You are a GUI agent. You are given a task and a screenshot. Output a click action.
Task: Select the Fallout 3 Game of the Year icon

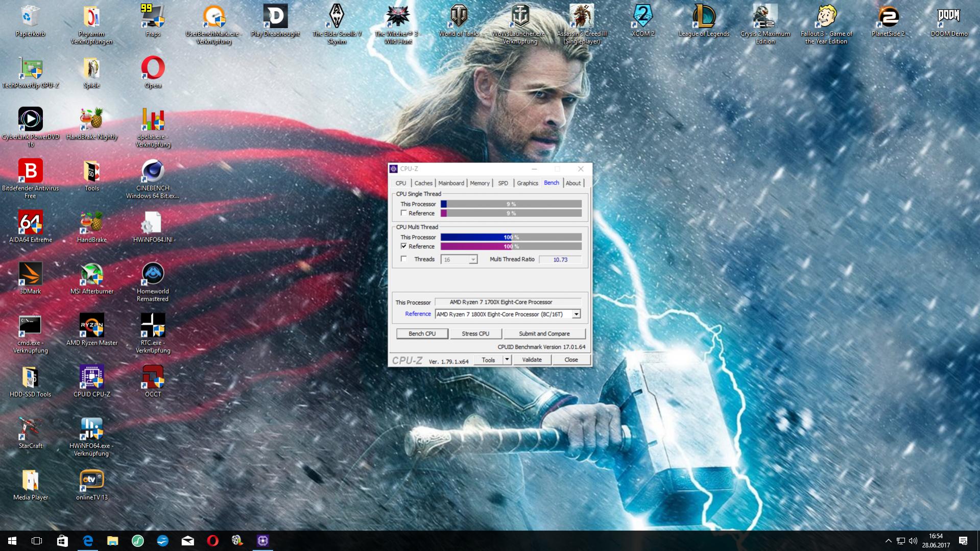(x=826, y=25)
